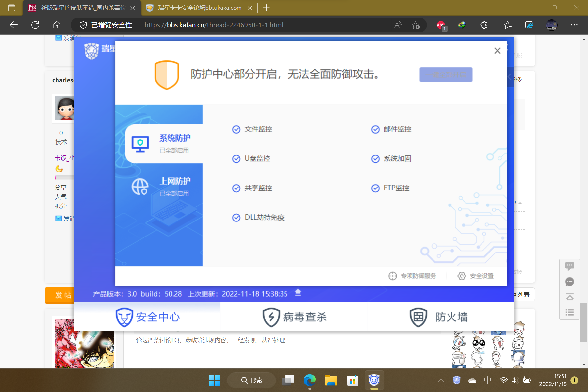Open File Explorer from the taskbar
Screen dimensions: 588x392
(331, 380)
